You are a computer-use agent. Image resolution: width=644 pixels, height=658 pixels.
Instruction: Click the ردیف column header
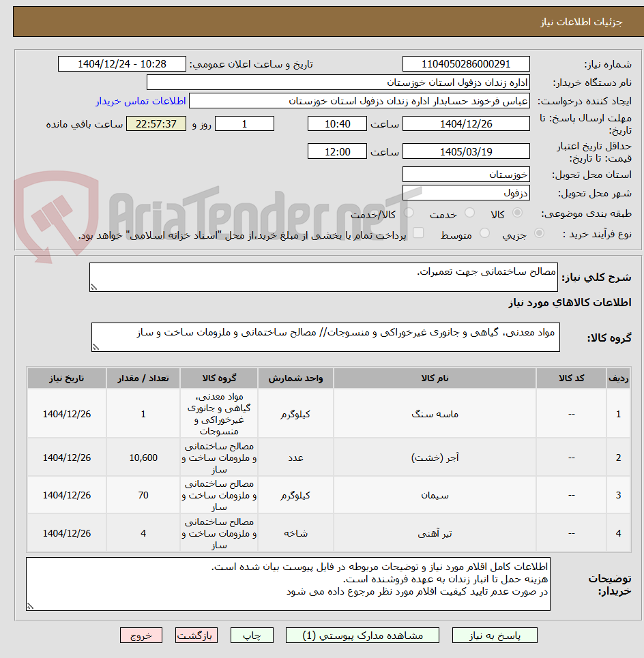pyautogui.click(x=618, y=378)
